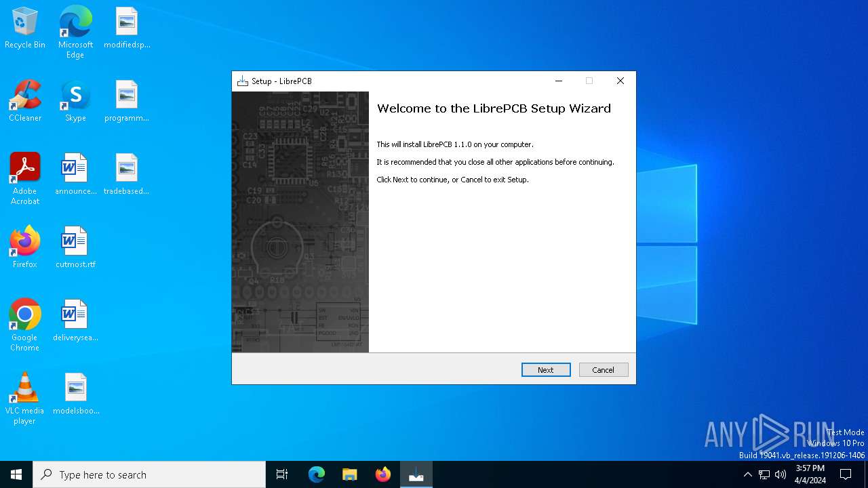Screen dimensions: 868x488
Task: Open network status tray icon
Action: point(764,474)
